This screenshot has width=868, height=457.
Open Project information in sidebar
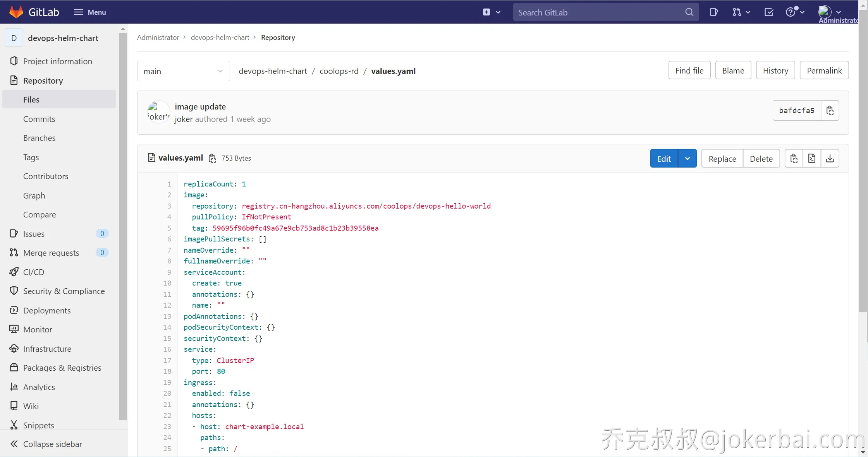coord(58,61)
